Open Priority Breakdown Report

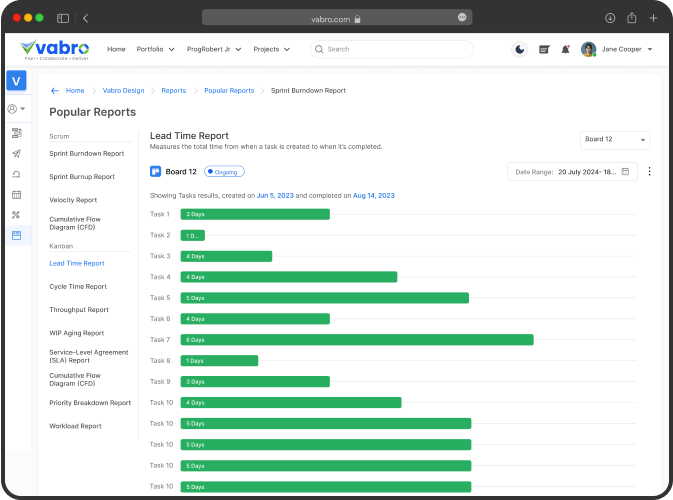click(x=90, y=403)
